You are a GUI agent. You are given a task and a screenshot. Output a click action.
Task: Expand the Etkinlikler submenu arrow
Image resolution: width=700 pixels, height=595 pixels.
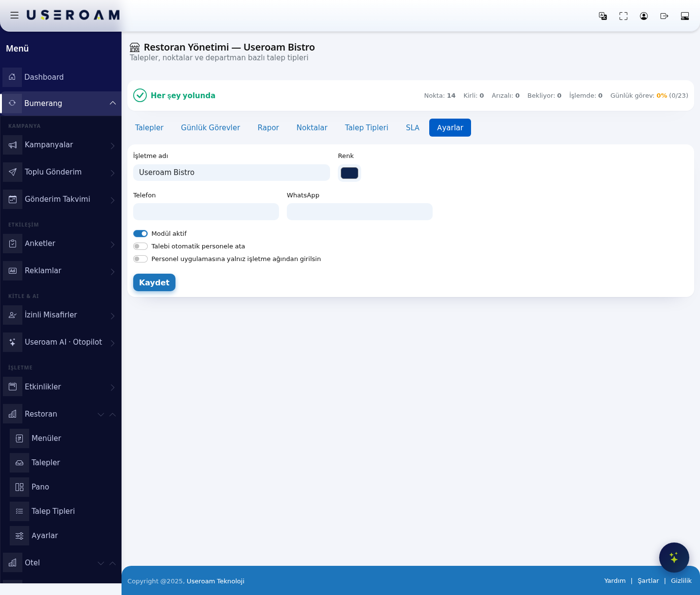pyautogui.click(x=113, y=387)
